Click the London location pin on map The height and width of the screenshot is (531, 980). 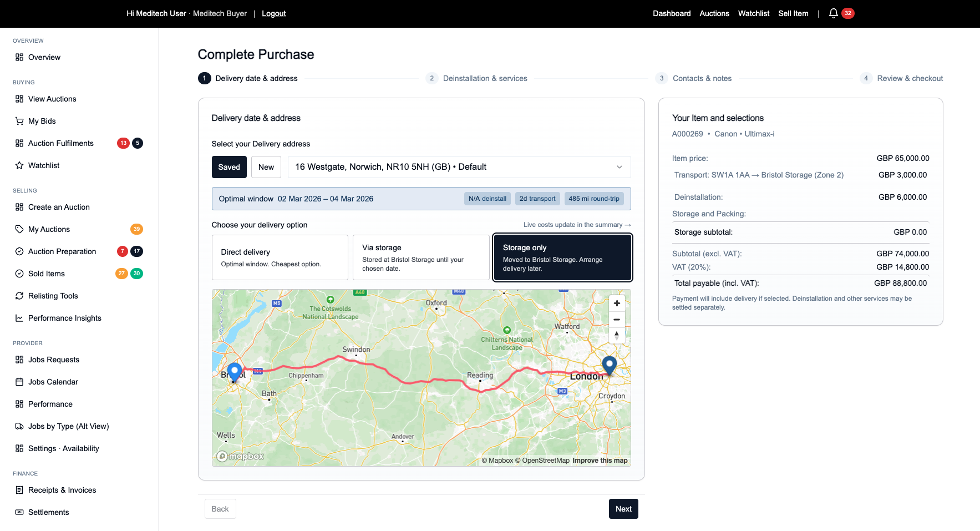(x=609, y=365)
